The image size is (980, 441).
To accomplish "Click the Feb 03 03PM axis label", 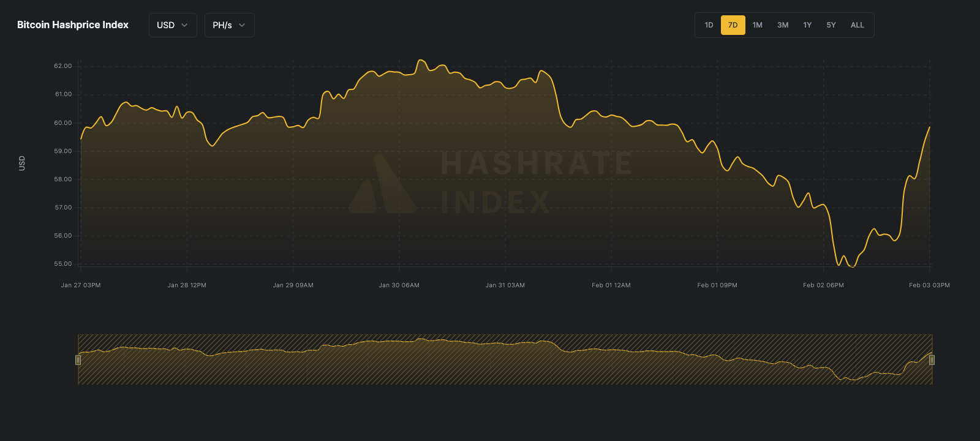I will 929,285.
